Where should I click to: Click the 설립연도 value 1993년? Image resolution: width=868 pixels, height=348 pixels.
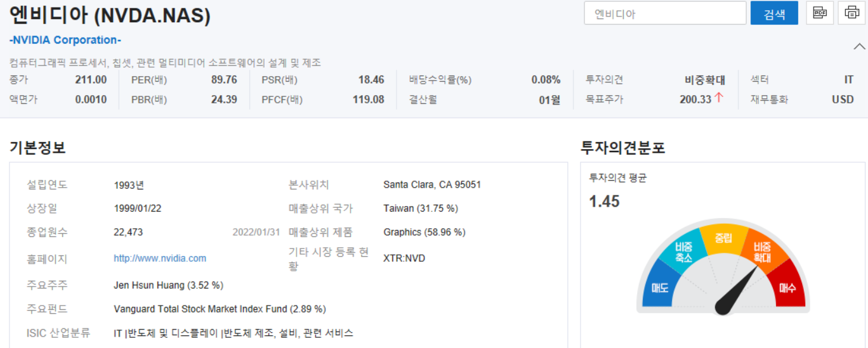(129, 185)
